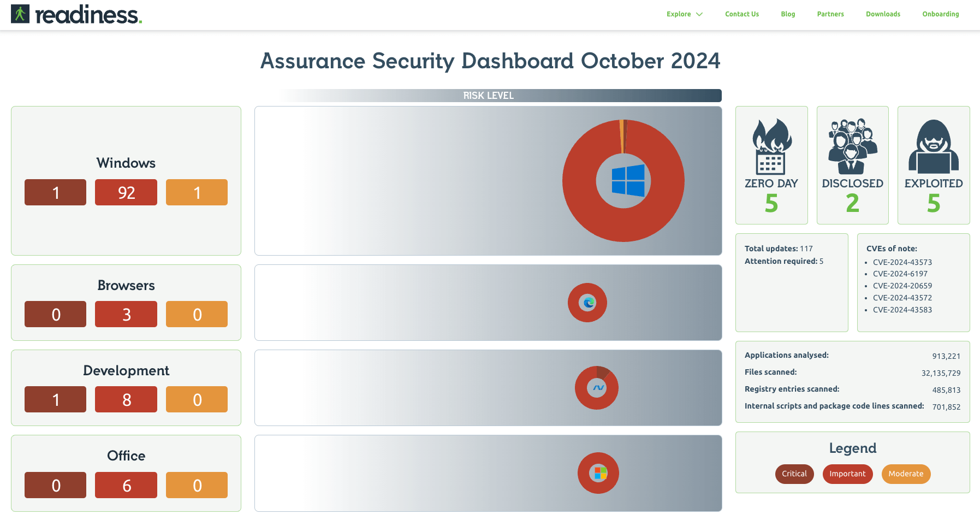Click Internal scripts code lines value 701,852

[x=946, y=407]
